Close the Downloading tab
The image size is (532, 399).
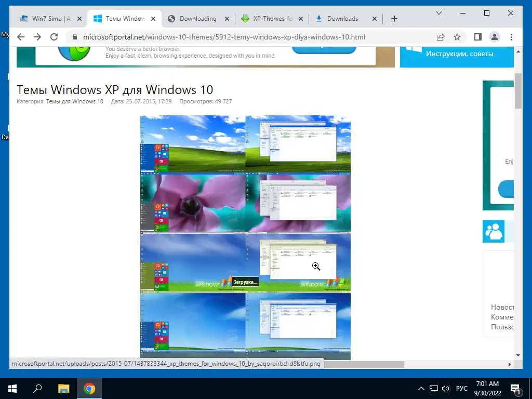227,19
